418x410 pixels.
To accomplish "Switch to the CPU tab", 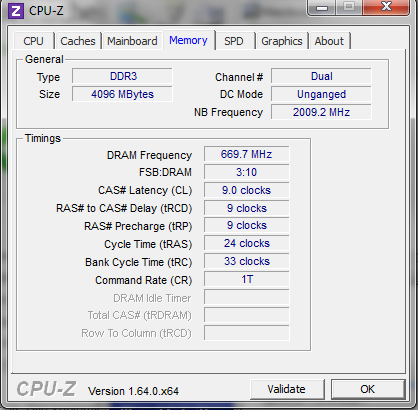I will pos(33,41).
